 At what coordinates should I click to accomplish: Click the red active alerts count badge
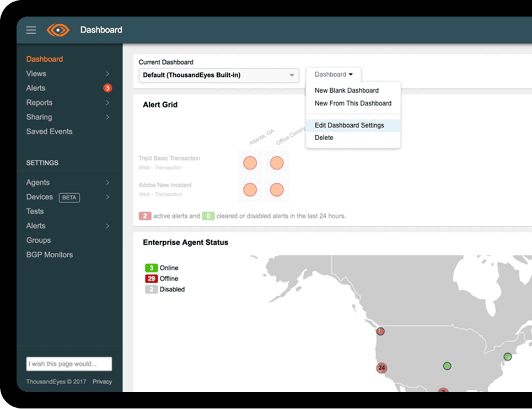[145, 216]
